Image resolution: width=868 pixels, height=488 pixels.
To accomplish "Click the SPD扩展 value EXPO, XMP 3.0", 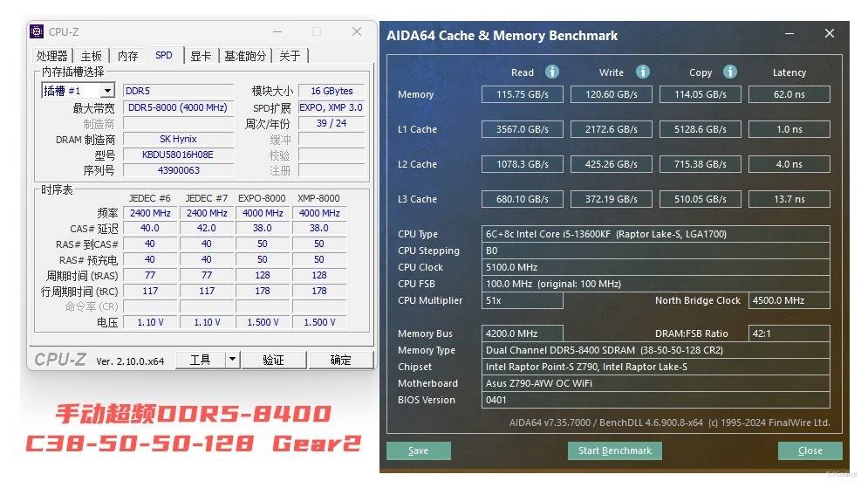I will (331, 107).
